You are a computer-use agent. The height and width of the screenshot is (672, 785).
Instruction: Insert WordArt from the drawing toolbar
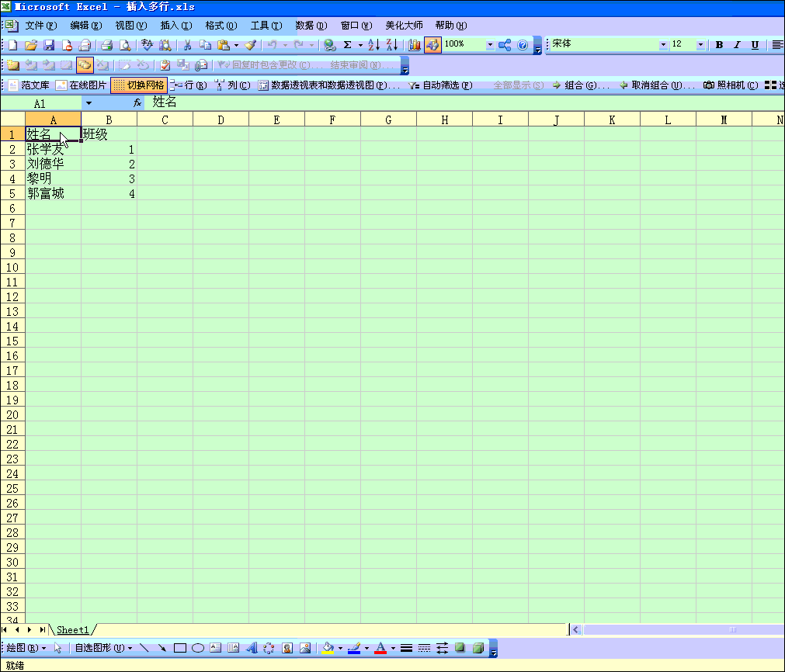click(252, 648)
